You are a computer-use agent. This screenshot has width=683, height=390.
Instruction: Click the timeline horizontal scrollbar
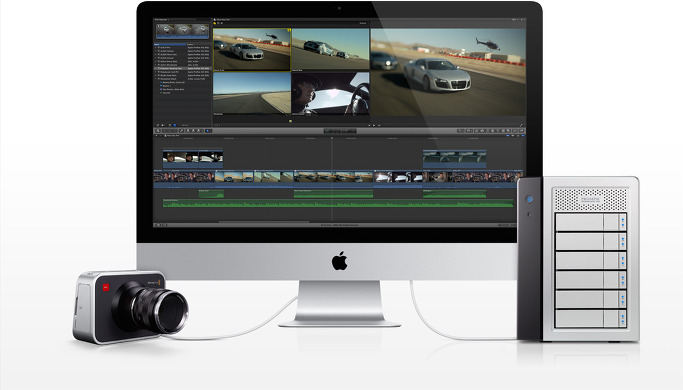coord(265,222)
